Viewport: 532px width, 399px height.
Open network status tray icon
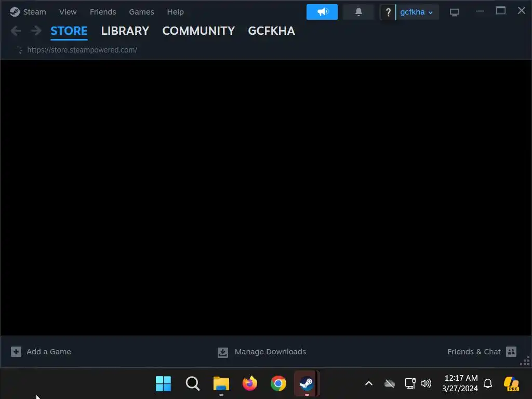(x=410, y=384)
